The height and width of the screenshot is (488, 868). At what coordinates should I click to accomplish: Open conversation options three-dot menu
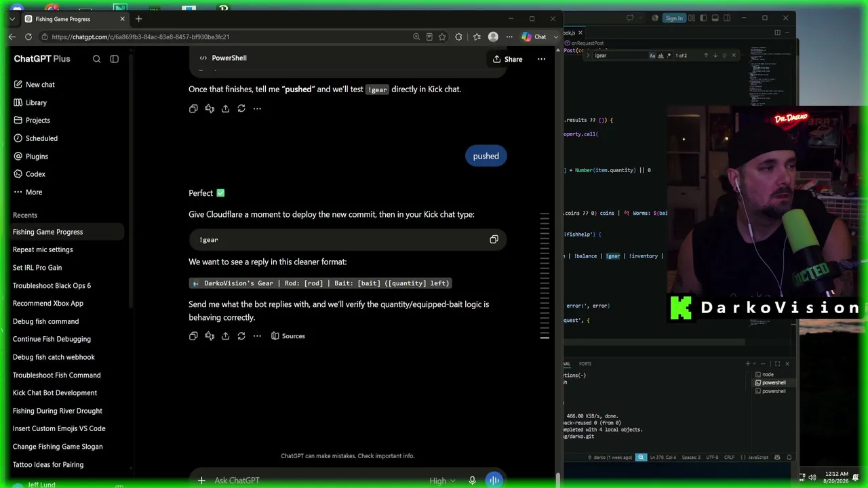541,59
